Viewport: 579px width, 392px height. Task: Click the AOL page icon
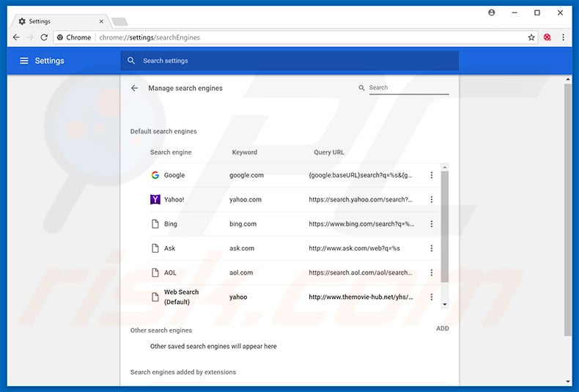155,273
